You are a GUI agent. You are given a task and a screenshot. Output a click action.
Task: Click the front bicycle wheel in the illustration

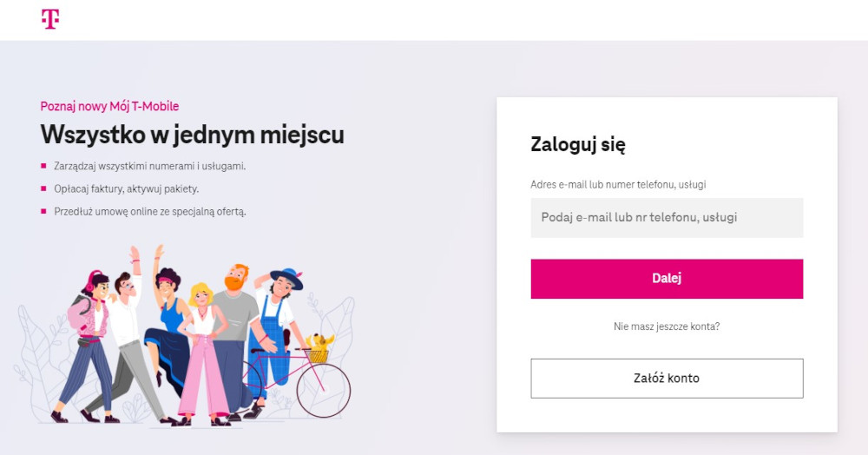tap(324, 390)
